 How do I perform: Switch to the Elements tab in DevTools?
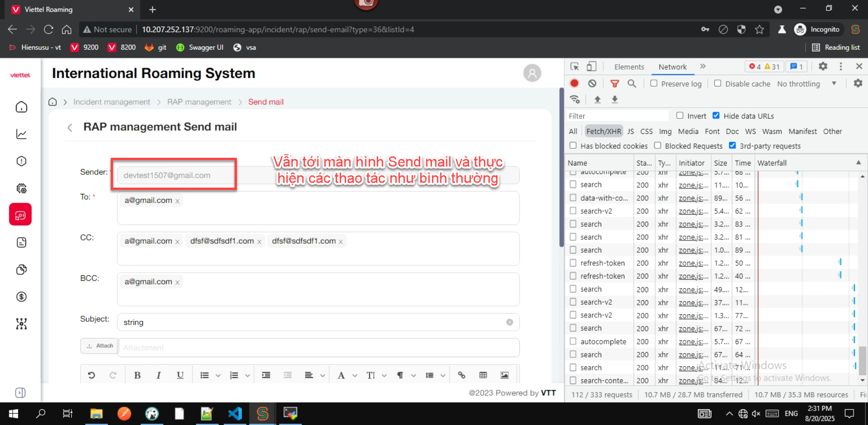tap(629, 67)
